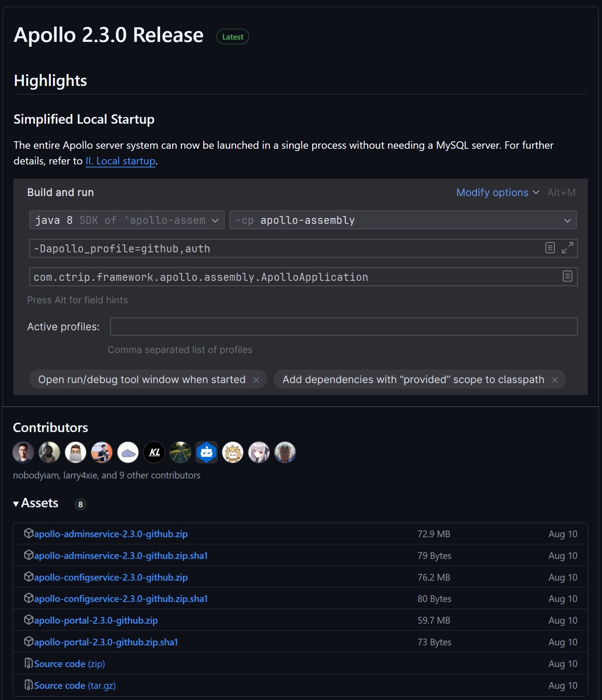The image size is (602, 700).
Task: Click the browse main class list icon
Action: point(568,277)
